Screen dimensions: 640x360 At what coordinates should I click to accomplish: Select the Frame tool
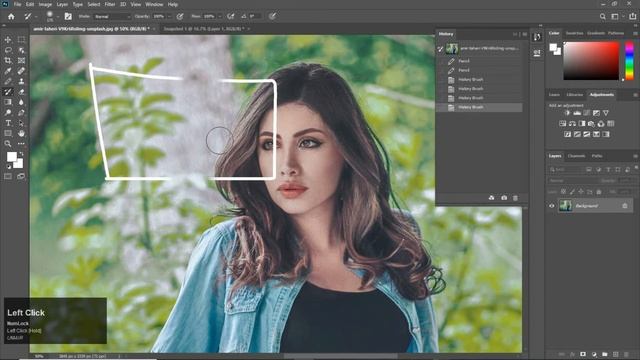[x=21, y=60]
